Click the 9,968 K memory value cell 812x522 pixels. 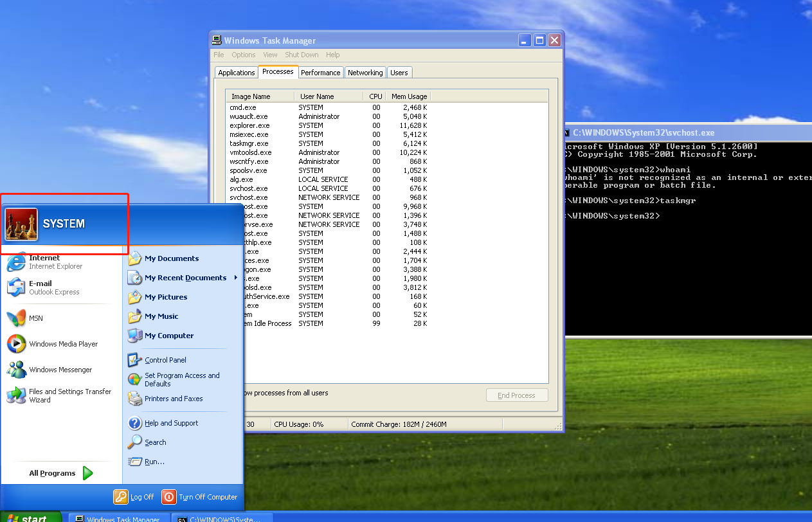(415, 206)
